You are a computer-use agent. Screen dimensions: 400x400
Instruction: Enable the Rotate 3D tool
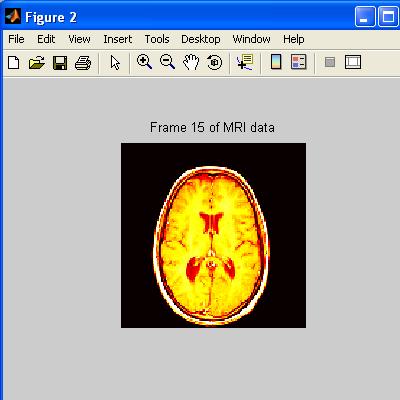click(214, 62)
